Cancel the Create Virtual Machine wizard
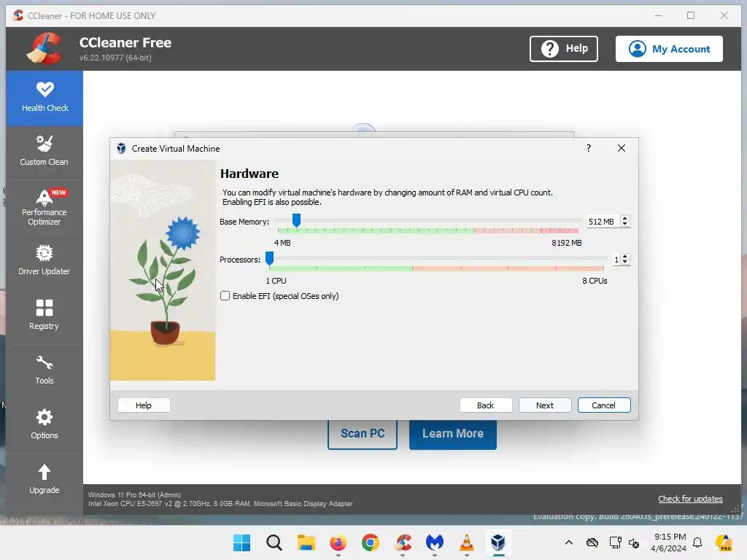This screenshot has height=560, width=747. pyautogui.click(x=603, y=405)
